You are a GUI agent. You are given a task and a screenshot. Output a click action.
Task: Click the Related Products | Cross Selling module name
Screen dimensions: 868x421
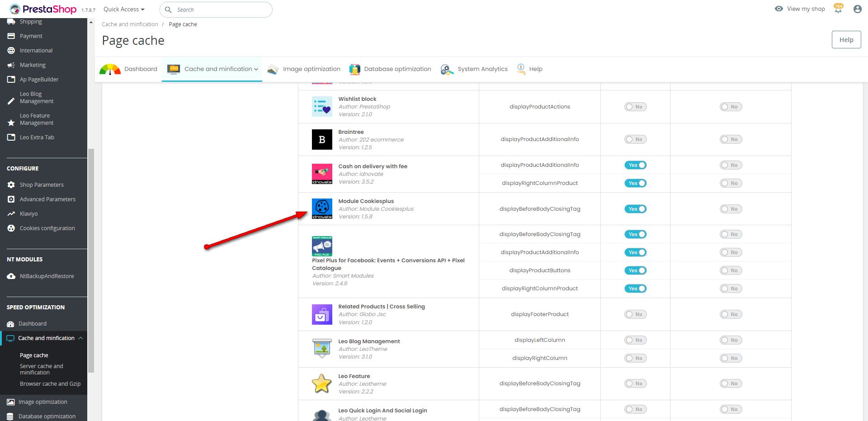click(382, 307)
